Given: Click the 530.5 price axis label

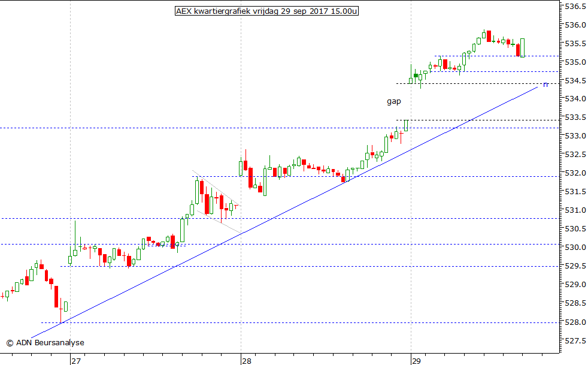Looking at the screenshot, I should 575,229.
